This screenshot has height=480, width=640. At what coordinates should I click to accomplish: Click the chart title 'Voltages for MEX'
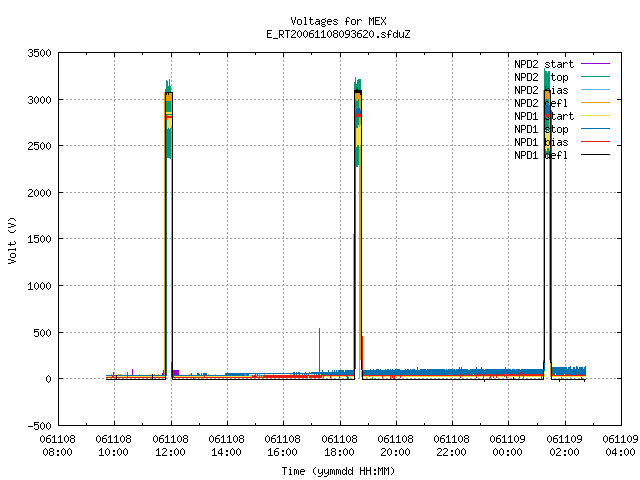click(338, 21)
